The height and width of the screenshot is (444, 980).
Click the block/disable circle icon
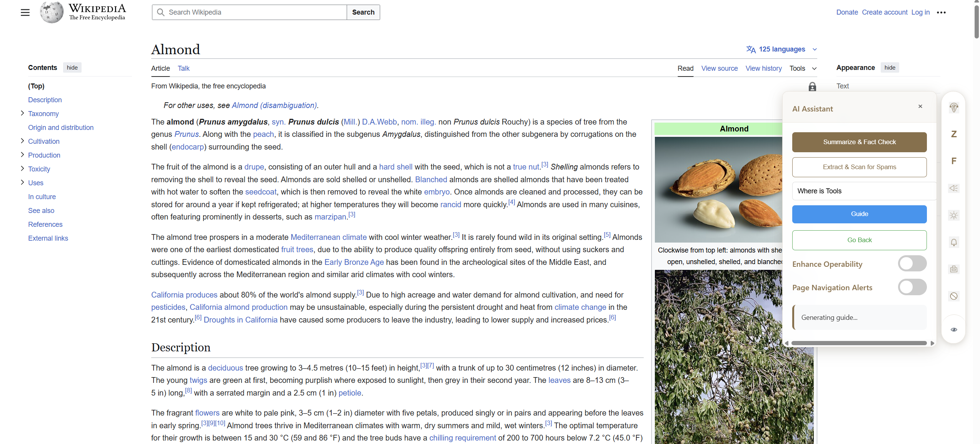(x=953, y=296)
